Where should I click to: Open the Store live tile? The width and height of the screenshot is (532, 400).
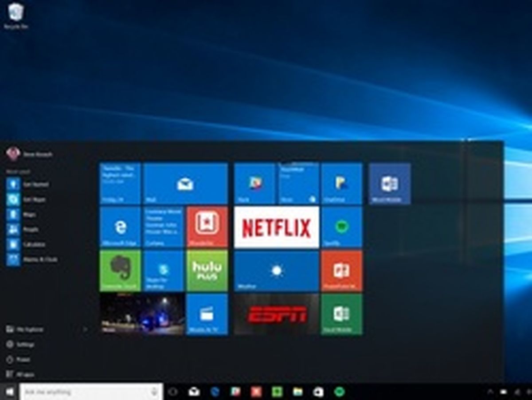298,184
